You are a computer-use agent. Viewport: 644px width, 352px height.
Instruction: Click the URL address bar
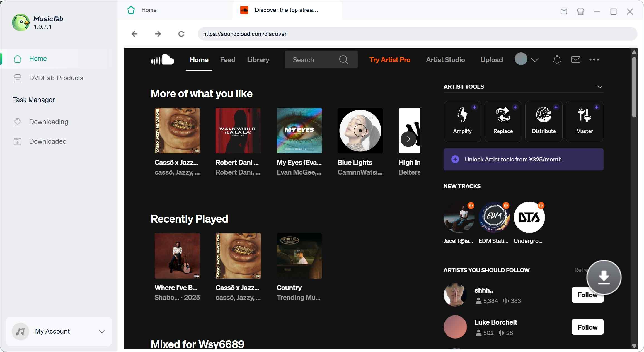pos(417,34)
